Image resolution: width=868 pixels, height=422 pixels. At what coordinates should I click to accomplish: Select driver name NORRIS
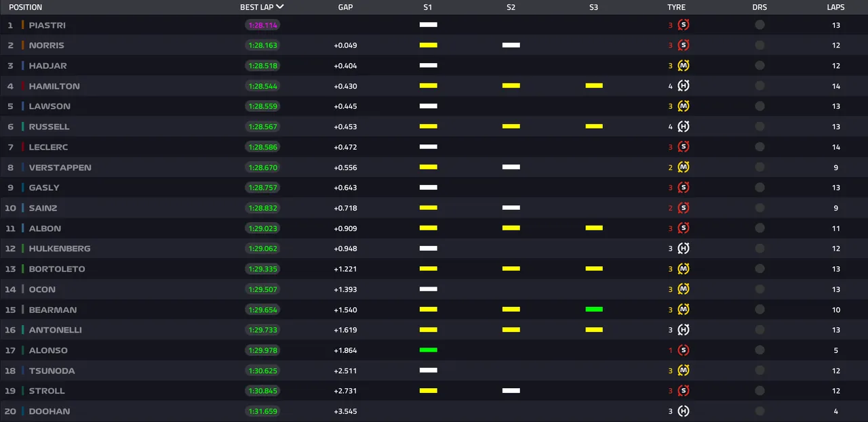pos(47,45)
